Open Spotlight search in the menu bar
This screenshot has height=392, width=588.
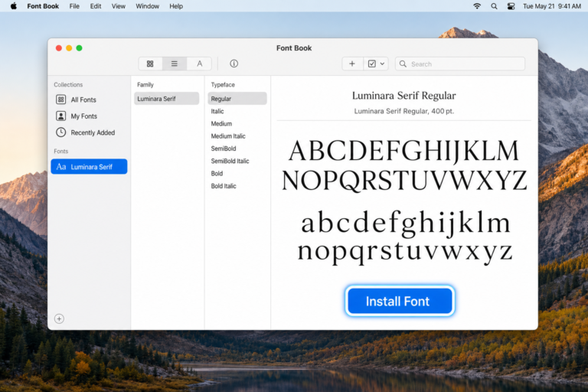(495, 6)
